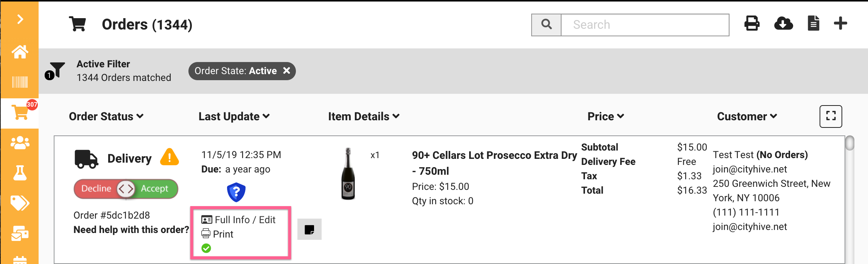Expand the Customer column dropdown

[747, 116]
